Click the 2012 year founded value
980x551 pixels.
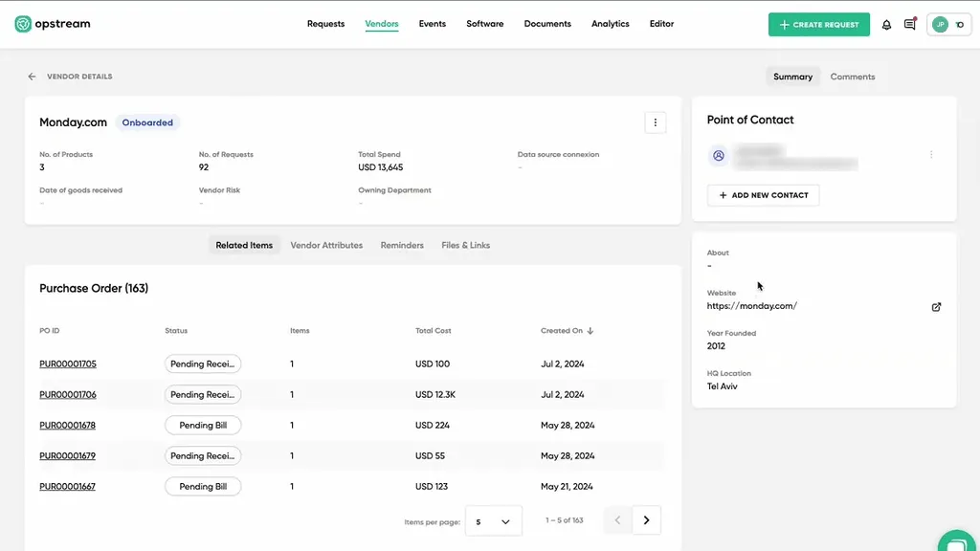(x=716, y=346)
